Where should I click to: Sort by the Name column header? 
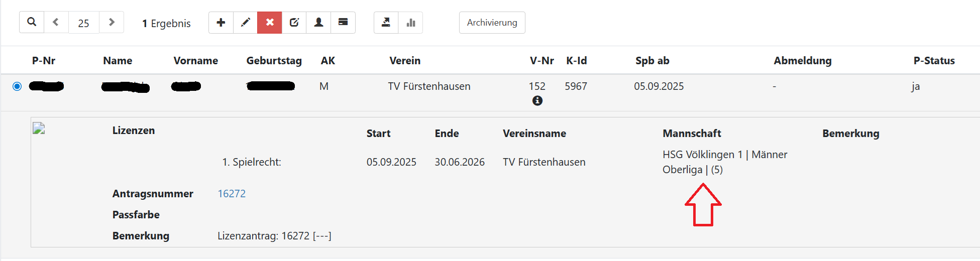[118, 61]
